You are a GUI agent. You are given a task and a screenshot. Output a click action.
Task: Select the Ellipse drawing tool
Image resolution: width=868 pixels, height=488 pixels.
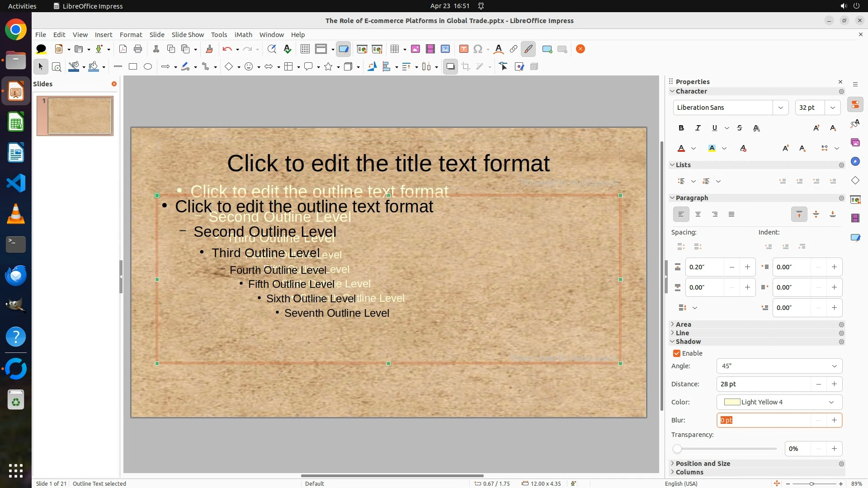[148, 67]
